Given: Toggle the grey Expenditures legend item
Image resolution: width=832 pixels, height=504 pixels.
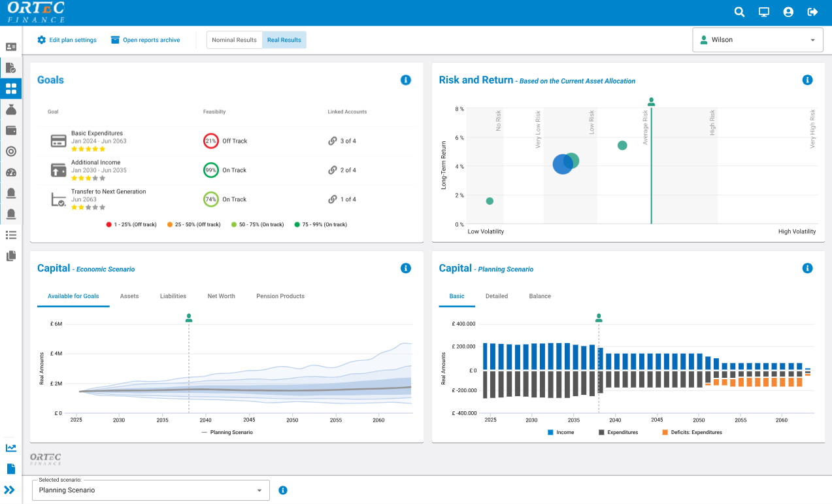Looking at the screenshot, I should (618, 432).
